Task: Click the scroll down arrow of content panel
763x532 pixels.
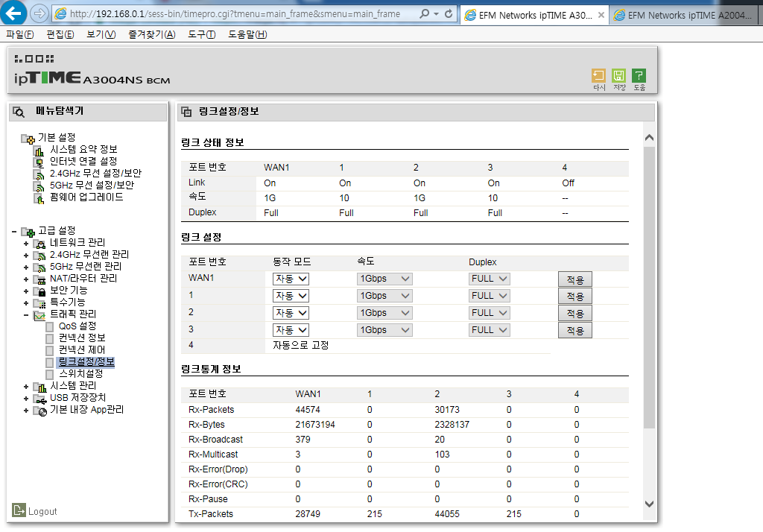Action: [x=649, y=504]
